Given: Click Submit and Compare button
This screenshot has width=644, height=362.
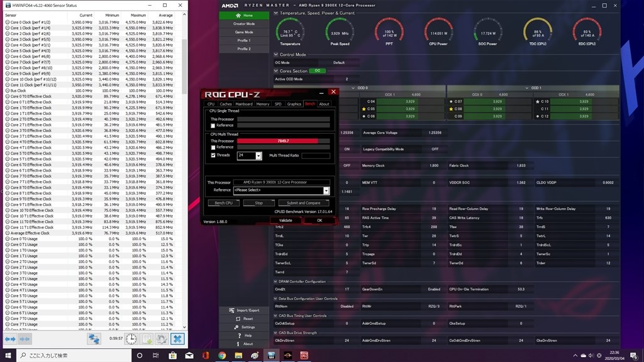Looking at the screenshot, I should 304,203.
